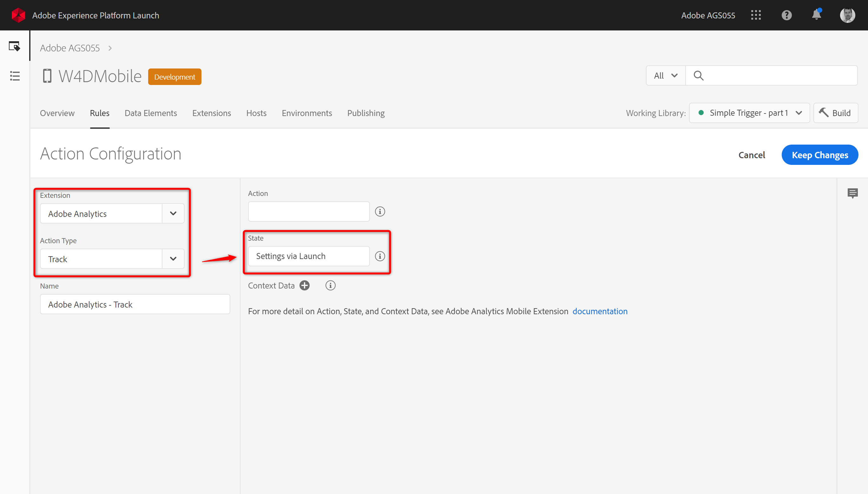Viewport: 868px width, 494px height.
Task: Click the Adobe Experience Platform Launch logo
Action: (x=18, y=15)
